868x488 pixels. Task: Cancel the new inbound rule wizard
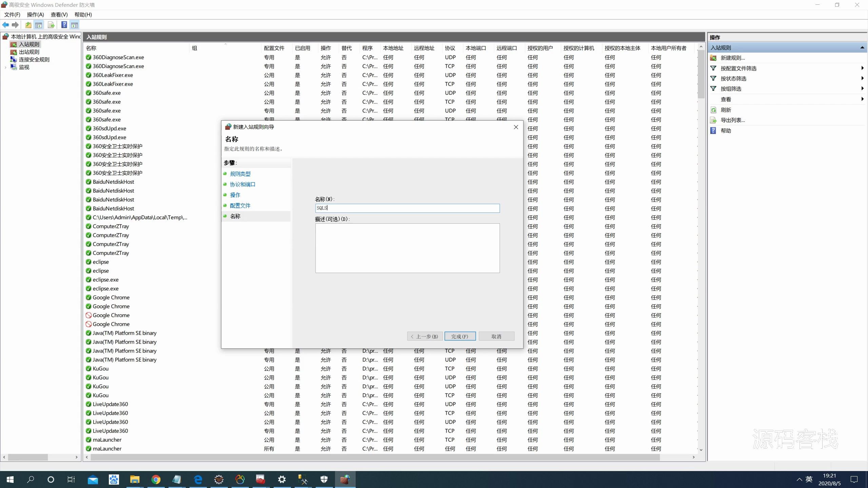[496, 336]
